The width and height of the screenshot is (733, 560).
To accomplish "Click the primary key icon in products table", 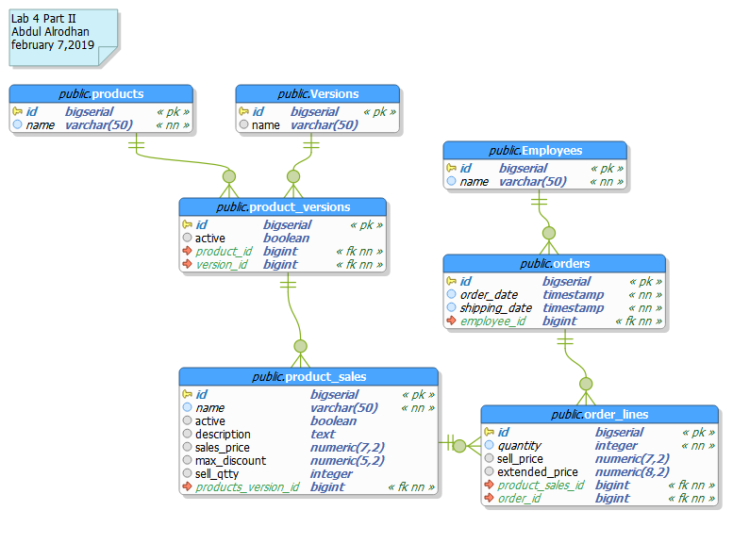I will 18,111.
